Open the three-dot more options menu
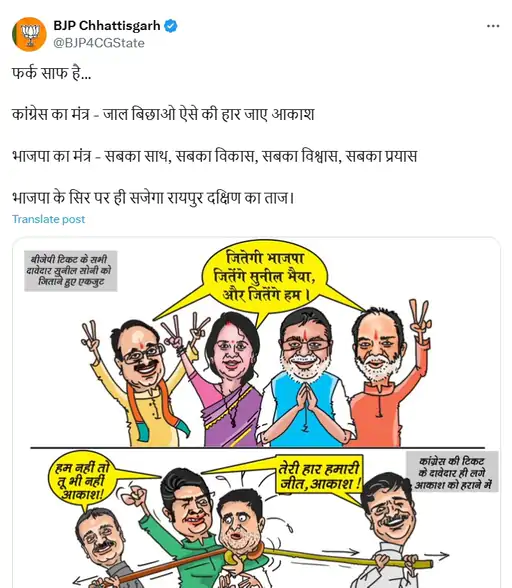512x588 pixels. coord(493,26)
